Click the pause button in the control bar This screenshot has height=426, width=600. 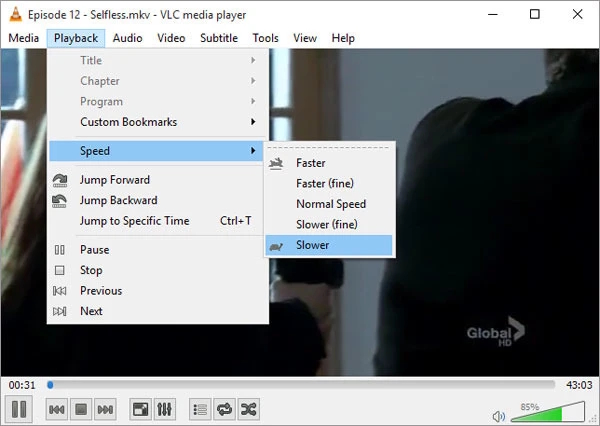coord(19,409)
